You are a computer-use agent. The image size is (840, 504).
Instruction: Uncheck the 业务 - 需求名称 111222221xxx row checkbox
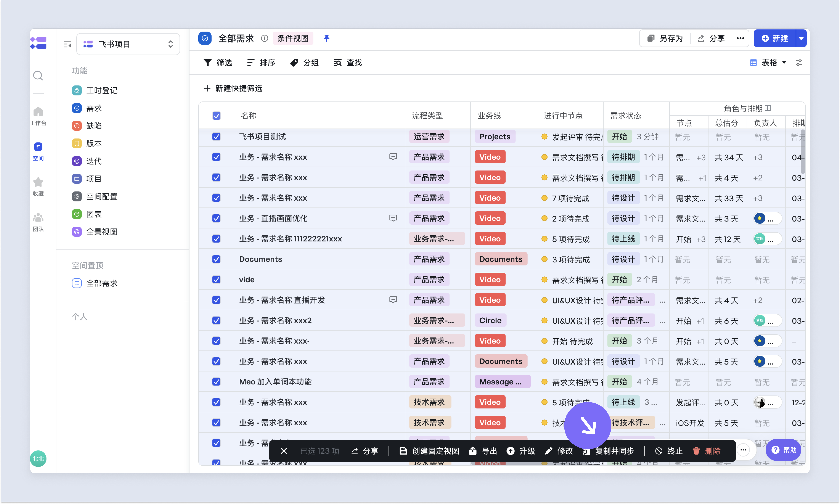(x=216, y=239)
